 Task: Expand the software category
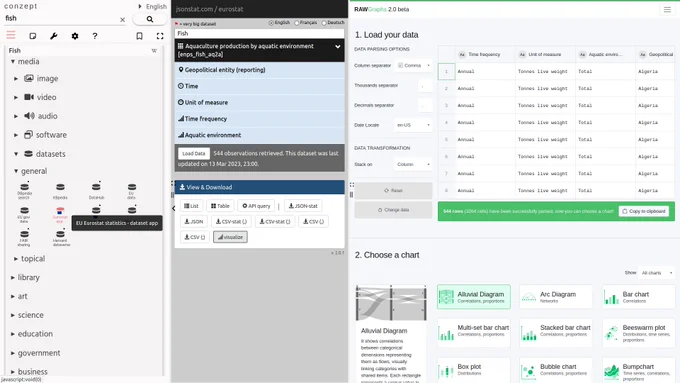(x=16, y=135)
